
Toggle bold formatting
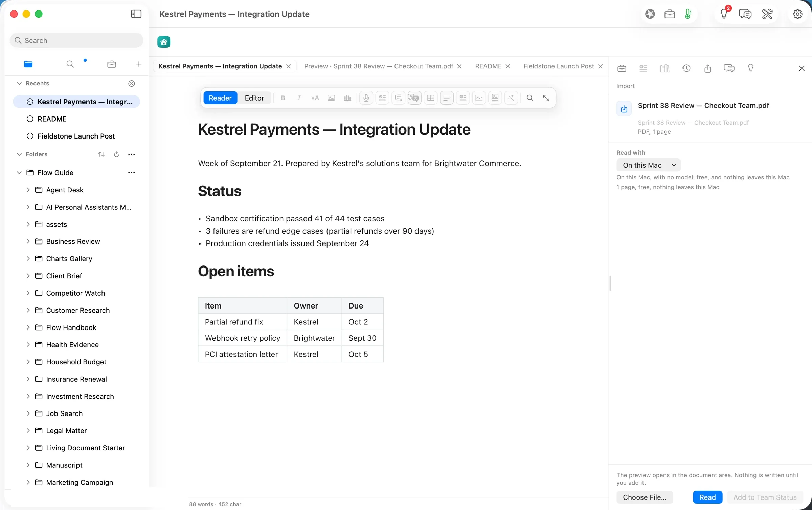pos(283,98)
